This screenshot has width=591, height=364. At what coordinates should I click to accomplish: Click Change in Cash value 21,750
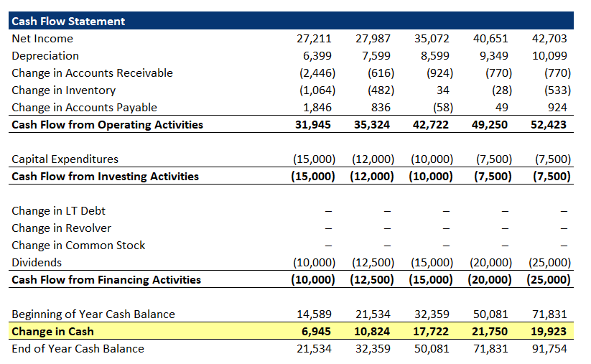489,332
